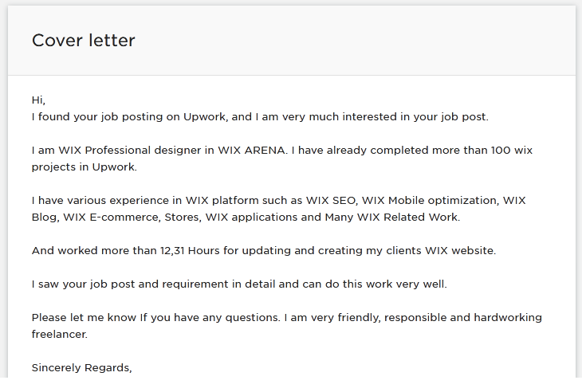
Task: Click the words 'WIX SEO,'
Action: tap(332, 201)
